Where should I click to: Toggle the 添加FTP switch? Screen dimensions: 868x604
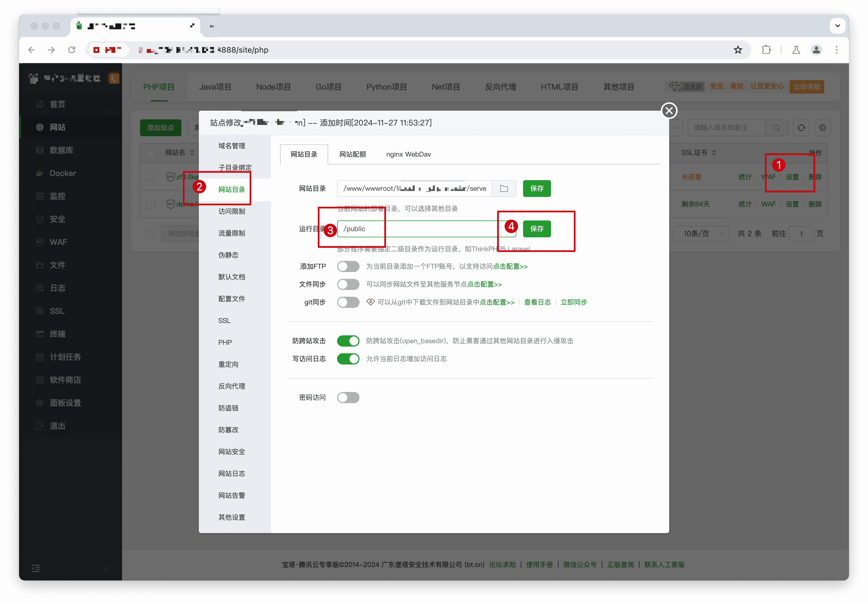click(x=348, y=267)
